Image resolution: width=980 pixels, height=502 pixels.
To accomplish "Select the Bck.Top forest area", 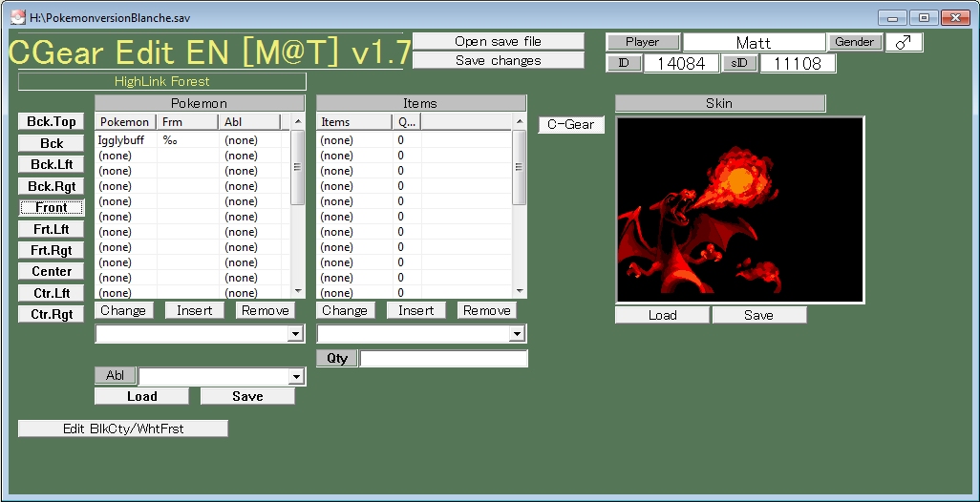I will click(52, 122).
